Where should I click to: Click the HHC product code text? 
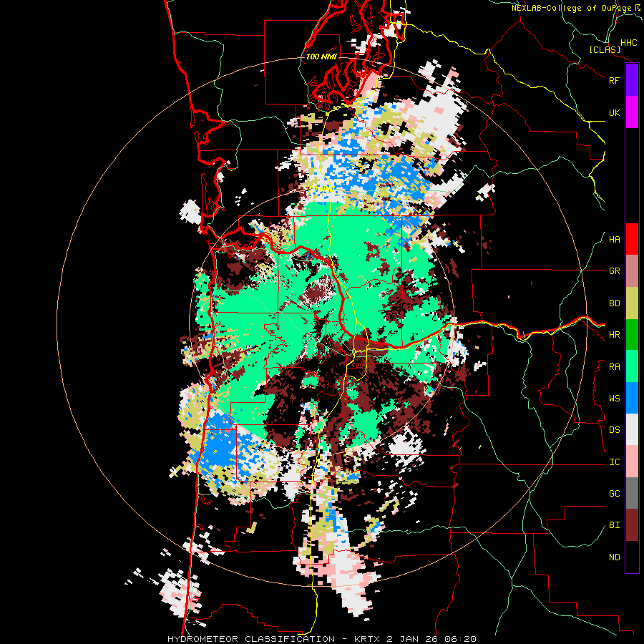point(628,43)
